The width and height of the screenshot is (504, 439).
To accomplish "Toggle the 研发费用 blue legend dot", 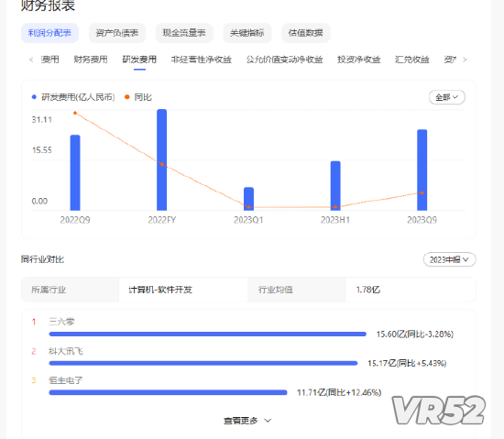I will tap(34, 97).
